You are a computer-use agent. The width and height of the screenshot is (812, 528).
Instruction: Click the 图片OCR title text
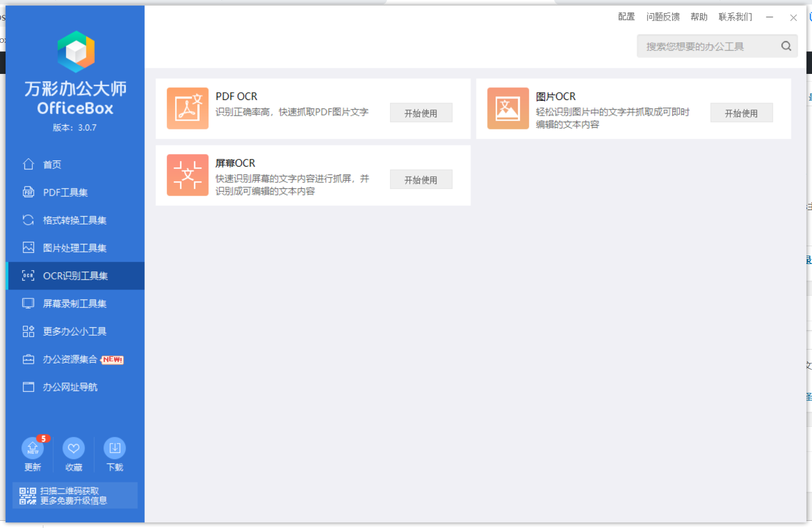click(x=556, y=96)
